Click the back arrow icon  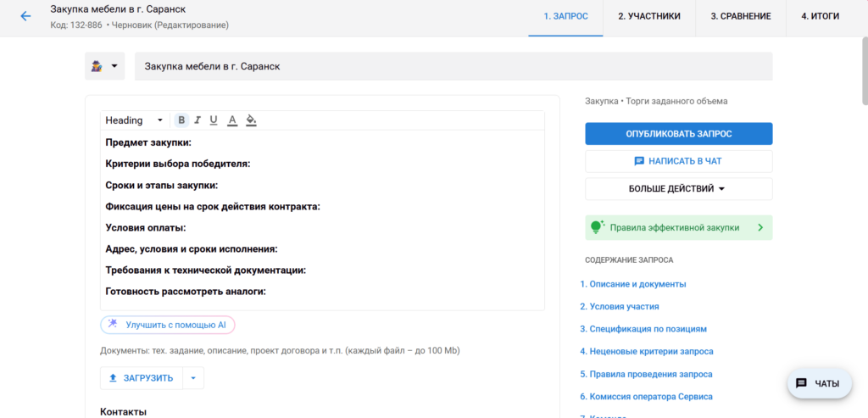pos(25,16)
